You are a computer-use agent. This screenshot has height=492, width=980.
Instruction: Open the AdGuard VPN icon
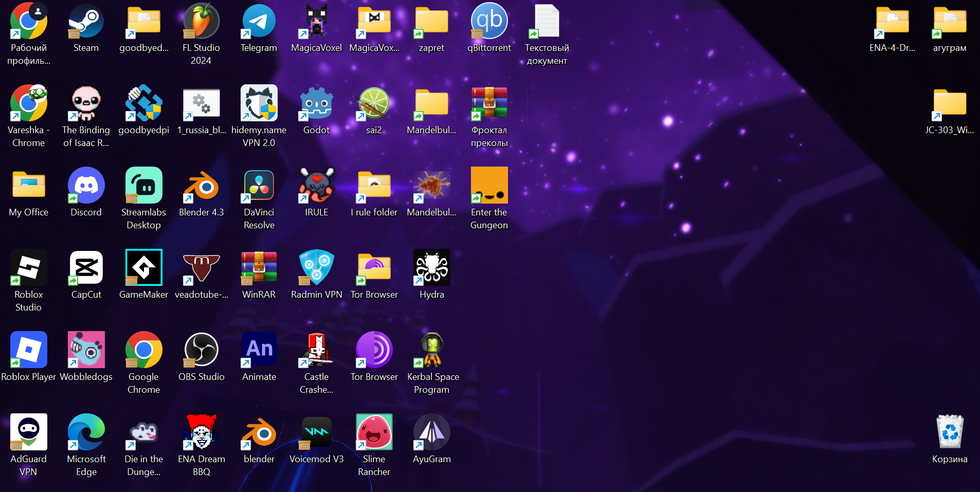tap(28, 432)
